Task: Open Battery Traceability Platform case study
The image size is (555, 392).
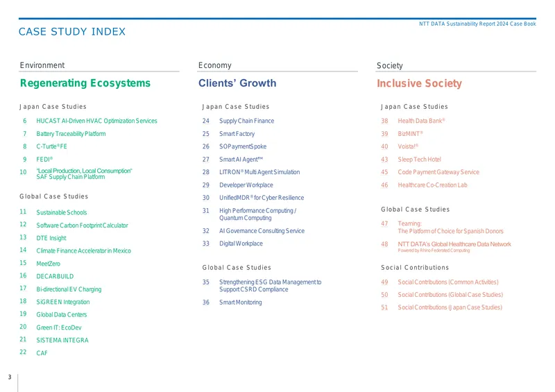Action: click(71, 134)
